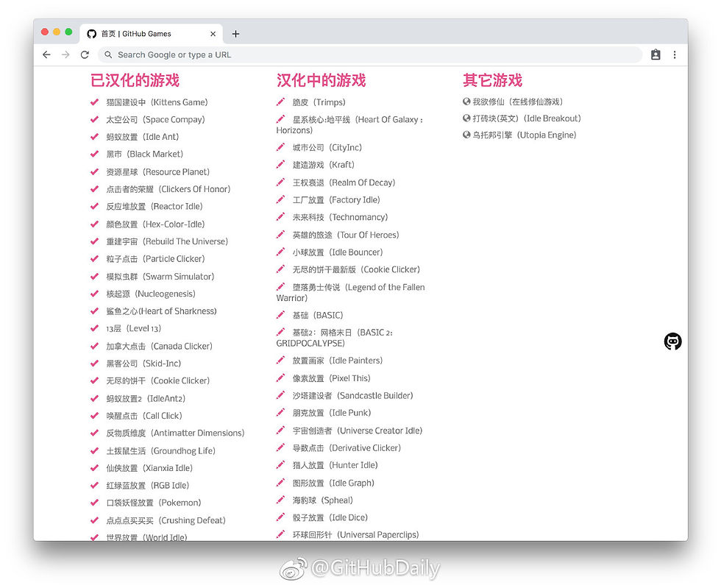Viewport: 721px width, 588px height.
Task: Open the Antimatter Dimensions link
Action: (175, 433)
